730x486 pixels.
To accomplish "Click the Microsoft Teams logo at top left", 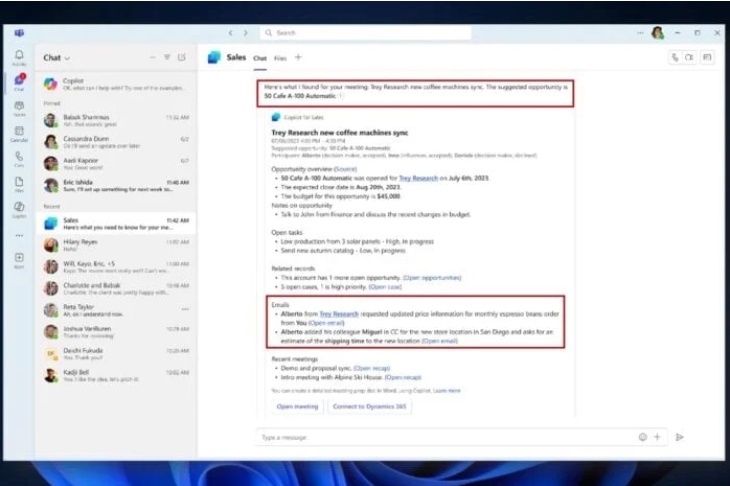I will pyautogui.click(x=19, y=33).
